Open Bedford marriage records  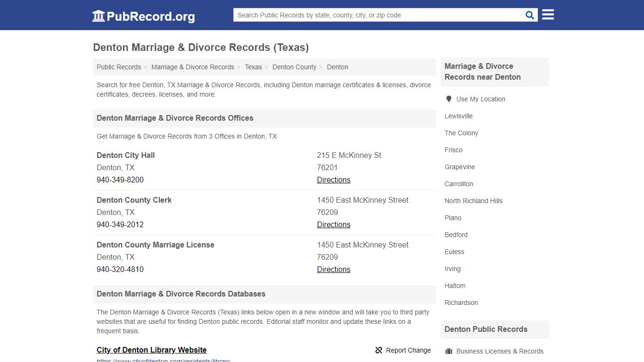456,235
